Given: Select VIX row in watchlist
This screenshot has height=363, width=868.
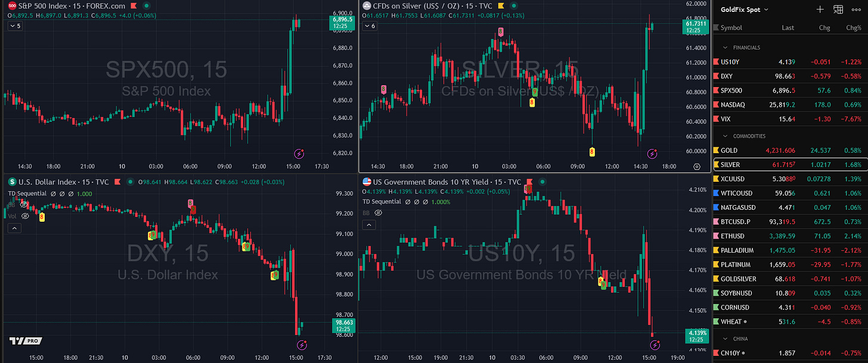Looking at the screenshot, I should coord(790,119).
